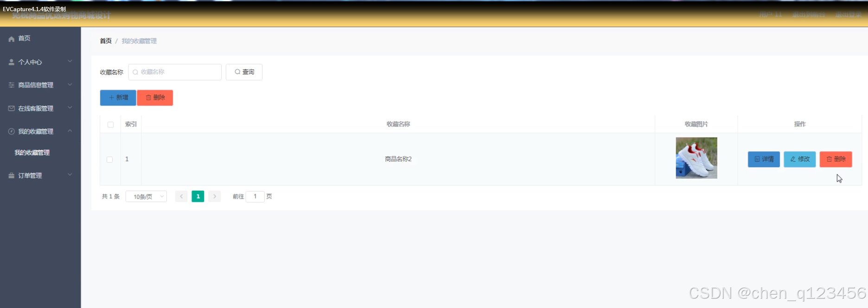Click the 收藏图片 column header
868x308 pixels.
(696, 124)
